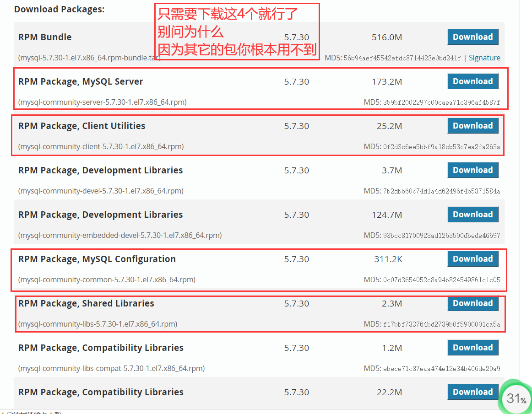Download the 3.7M Development Libraries package
The width and height of the screenshot is (532, 414).
(x=473, y=170)
